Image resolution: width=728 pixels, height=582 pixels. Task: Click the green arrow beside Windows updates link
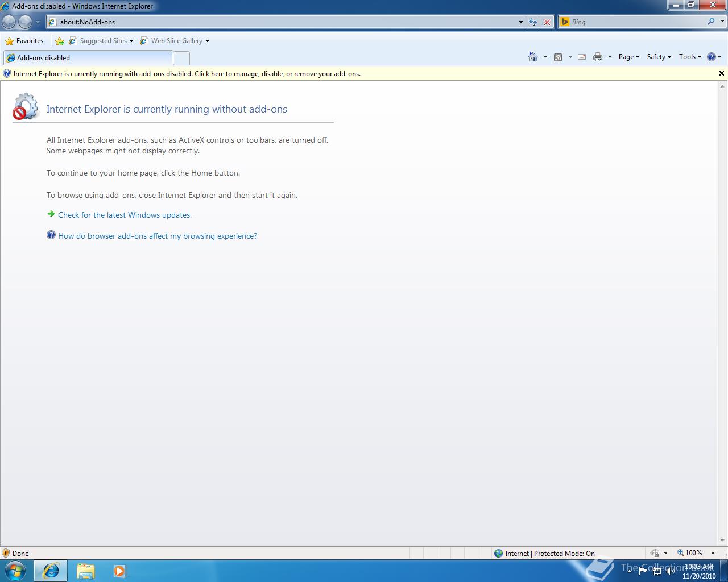coord(51,214)
